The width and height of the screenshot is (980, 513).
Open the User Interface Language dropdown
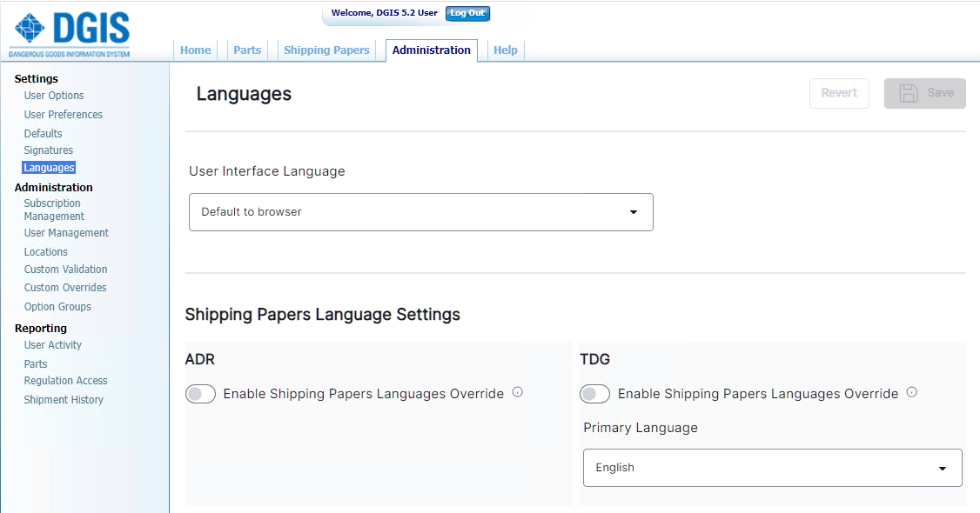click(x=421, y=211)
